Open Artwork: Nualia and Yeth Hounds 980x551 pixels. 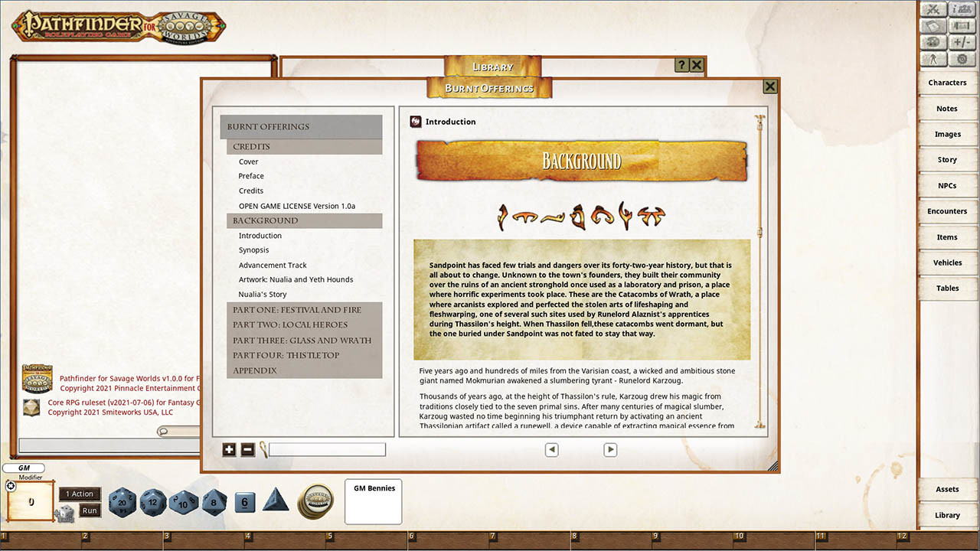(296, 279)
